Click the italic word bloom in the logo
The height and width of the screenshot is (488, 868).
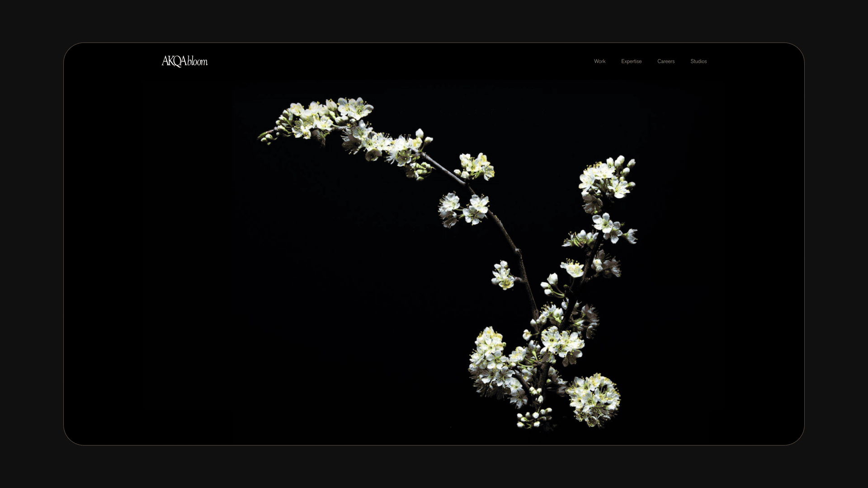[x=198, y=61]
